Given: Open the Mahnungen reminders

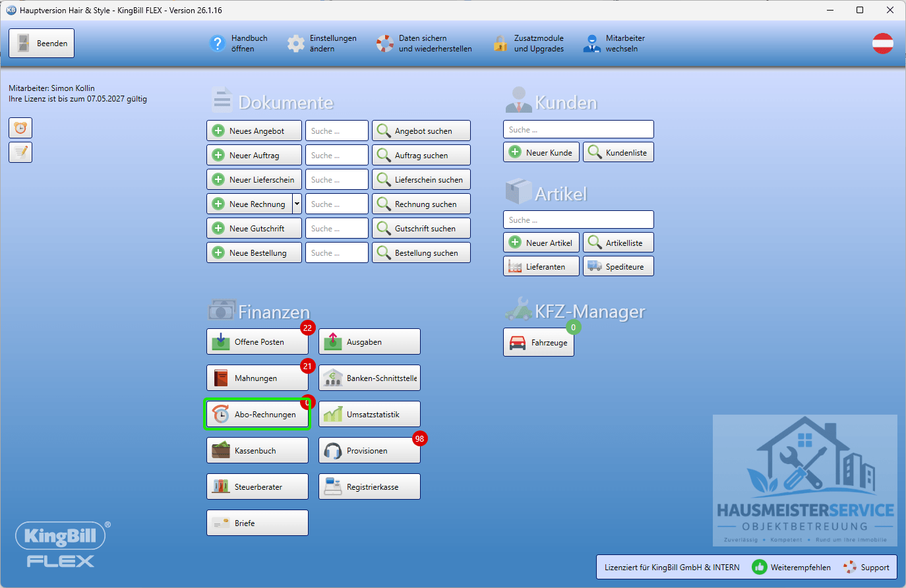Looking at the screenshot, I should coord(257,378).
